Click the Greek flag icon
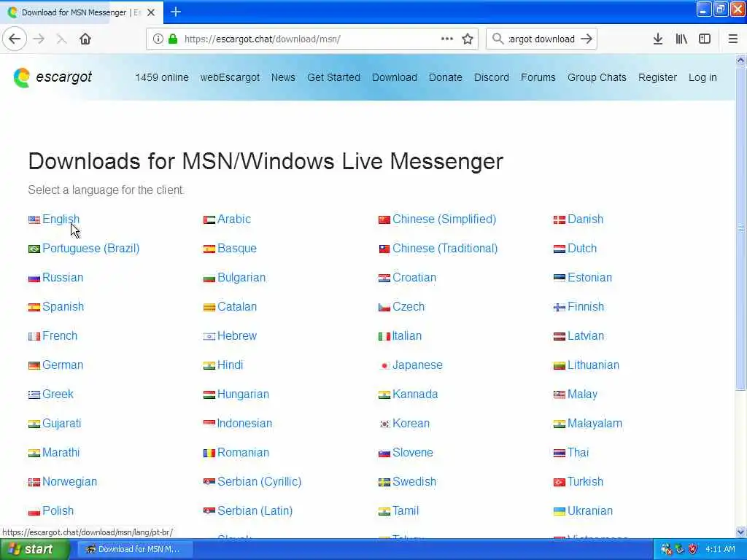 [x=34, y=394]
